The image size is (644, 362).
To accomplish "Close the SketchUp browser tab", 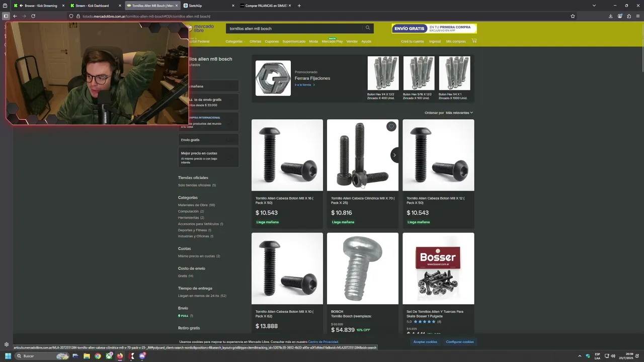I will pos(233,6).
